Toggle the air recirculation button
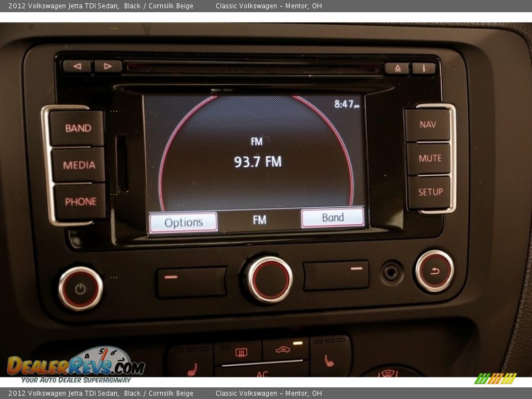This screenshot has height=399, width=532. [284, 349]
